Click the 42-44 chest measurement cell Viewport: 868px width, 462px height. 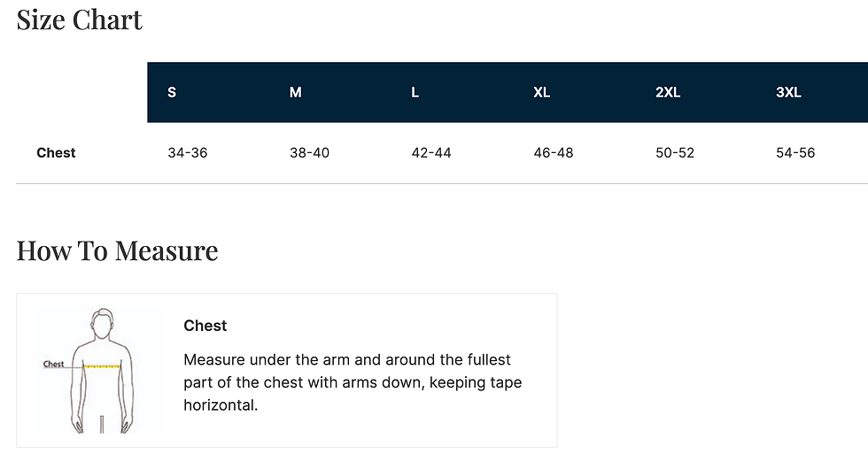(x=431, y=152)
